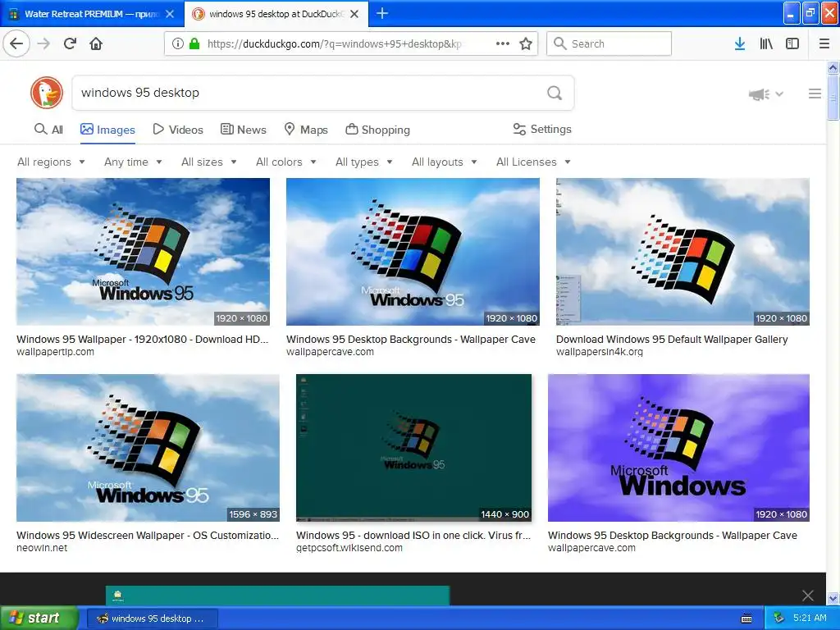
Task: Open the purple Microsoft Windows thumbnail
Action: [x=678, y=448]
